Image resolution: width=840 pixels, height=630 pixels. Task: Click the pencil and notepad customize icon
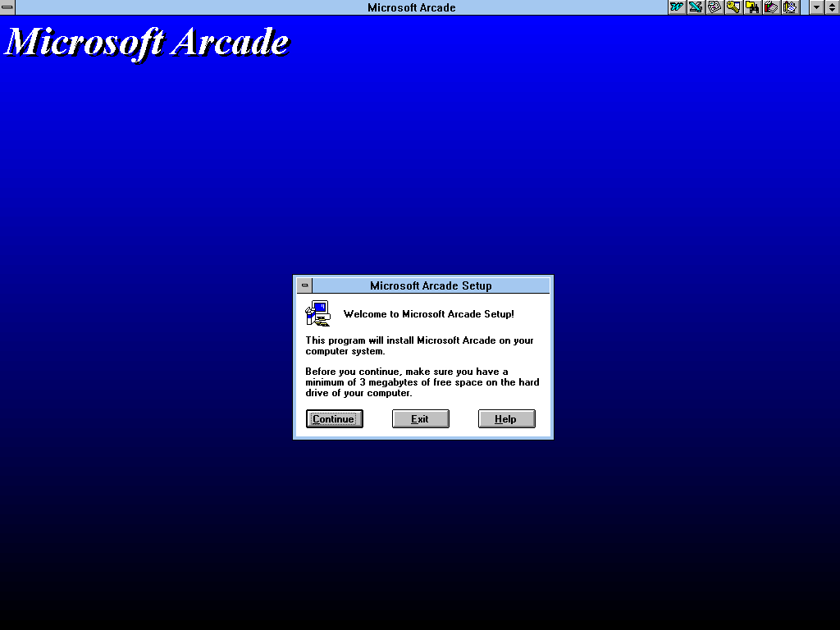(790, 7)
